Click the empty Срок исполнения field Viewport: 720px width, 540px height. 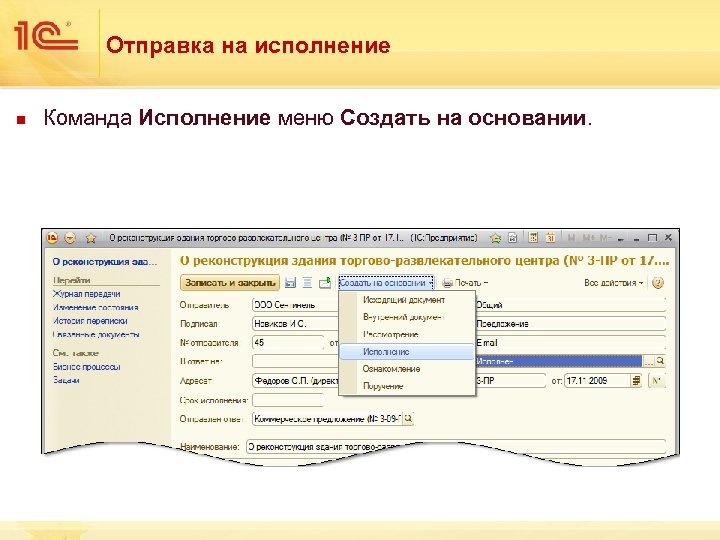click(x=288, y=400)
